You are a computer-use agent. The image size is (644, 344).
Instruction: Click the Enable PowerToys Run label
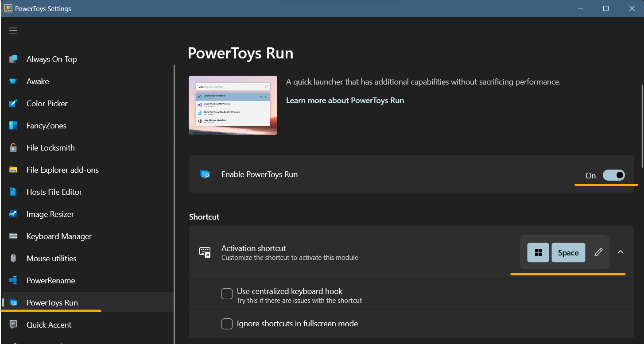260,174
